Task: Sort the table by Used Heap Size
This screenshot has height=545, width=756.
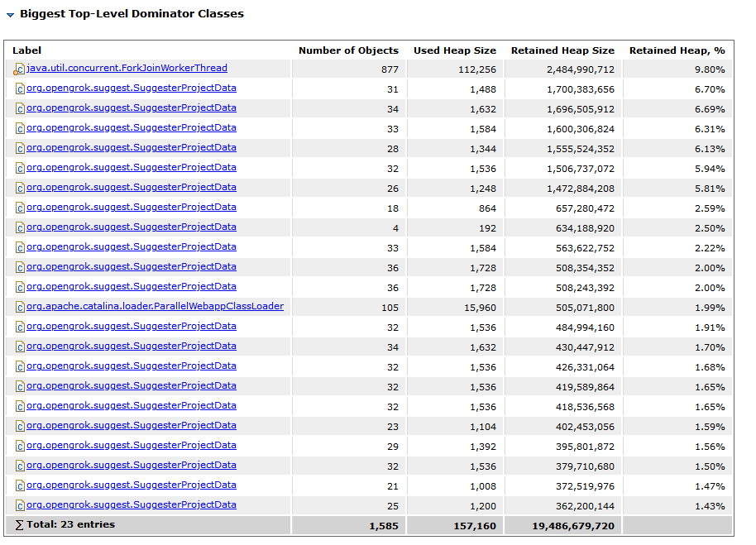Action: click(454, 50)
